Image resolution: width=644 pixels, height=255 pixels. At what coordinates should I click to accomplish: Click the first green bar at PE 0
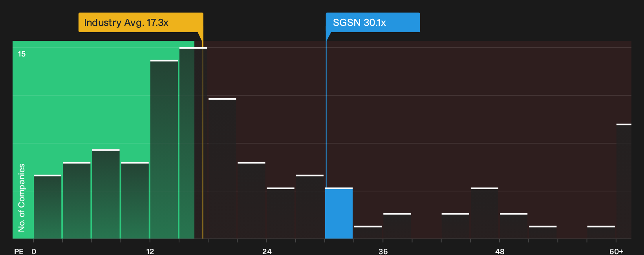point(48,207)
